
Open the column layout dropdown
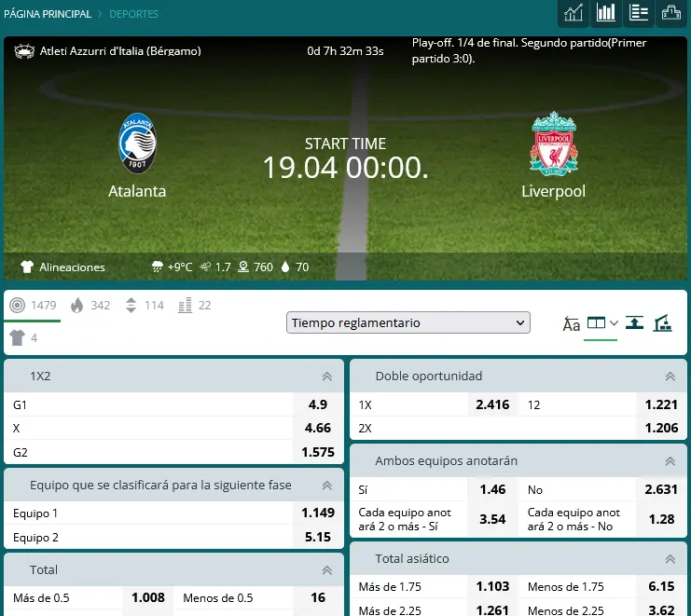[601, 323]
